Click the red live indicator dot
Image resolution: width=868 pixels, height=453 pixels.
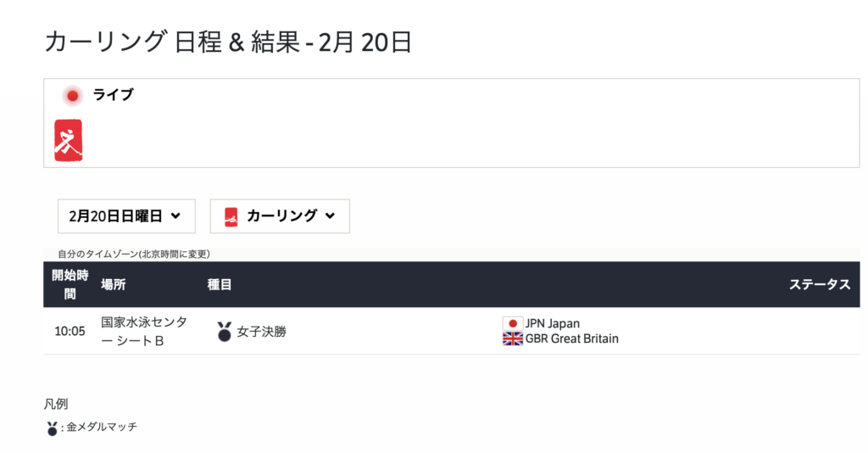coord(73,96)
